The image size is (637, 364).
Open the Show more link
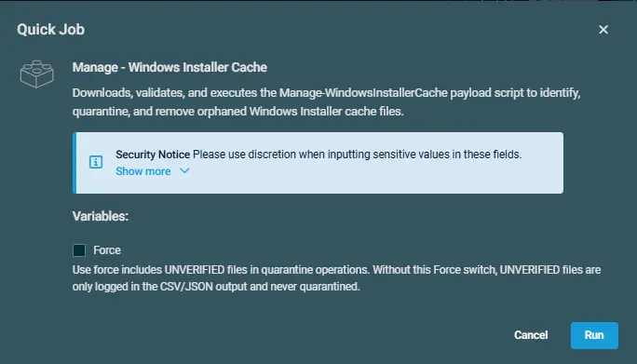click(143, 171)
